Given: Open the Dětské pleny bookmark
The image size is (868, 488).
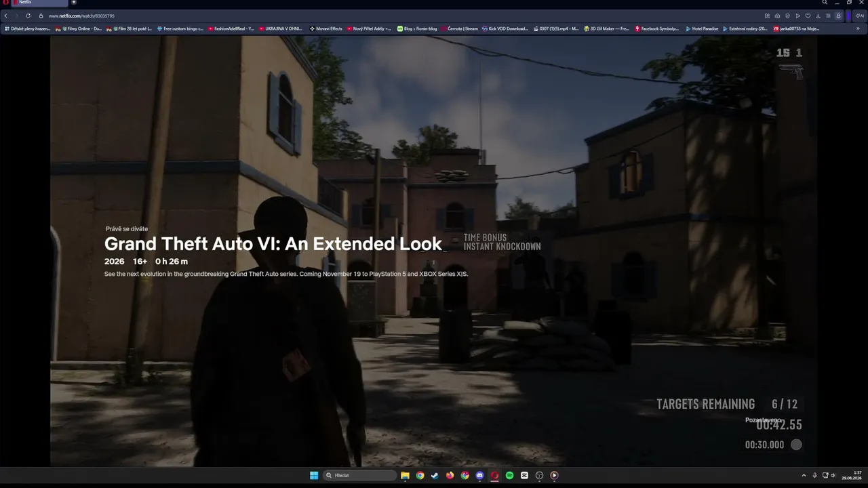Looking at the screenshot, I should (x=27, y=28).
